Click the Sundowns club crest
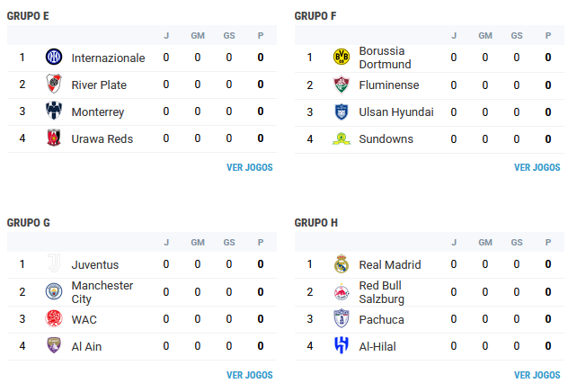This screenshot has height=392, width=568. [341, 138]
